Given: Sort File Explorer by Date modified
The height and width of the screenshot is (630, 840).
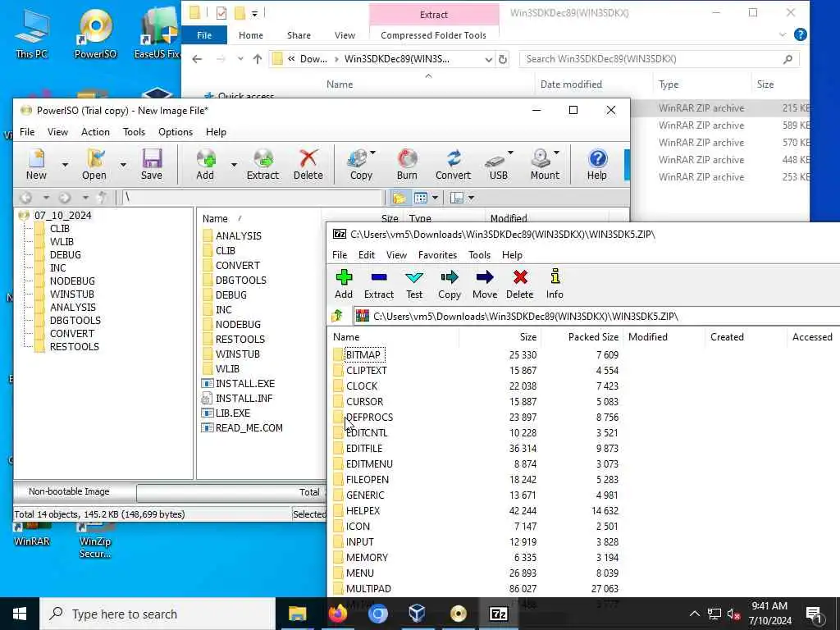Looking at the screenshot, I should (571, 84).
